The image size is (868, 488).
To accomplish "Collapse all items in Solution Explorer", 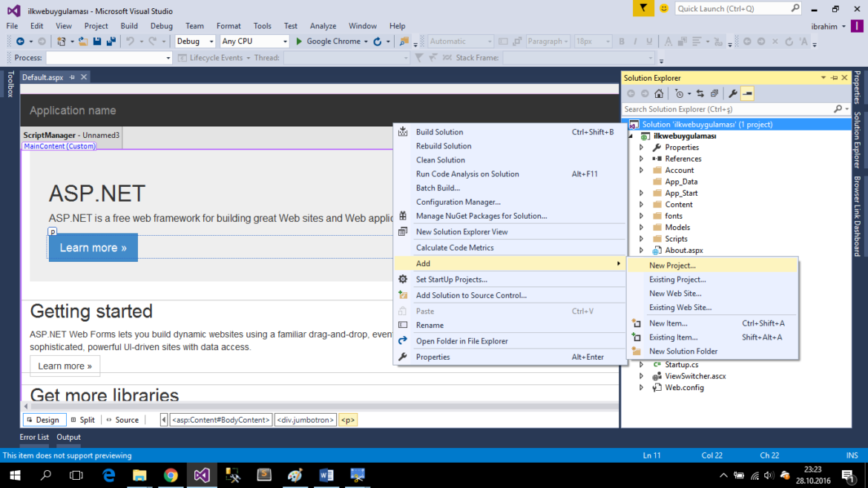I will [x=714, y=93].
